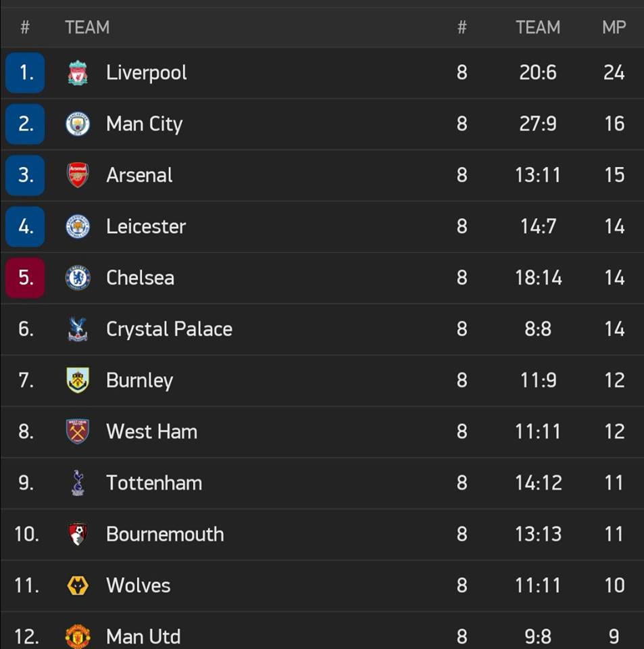
Task: Open the Tottenham team name link
Action: coord(154,483)
